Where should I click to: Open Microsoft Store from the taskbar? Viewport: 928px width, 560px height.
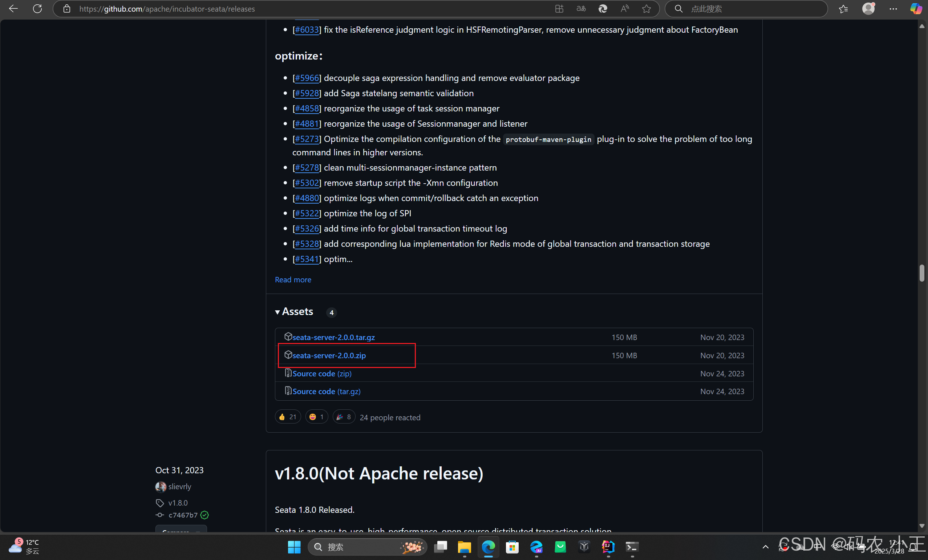512,547
